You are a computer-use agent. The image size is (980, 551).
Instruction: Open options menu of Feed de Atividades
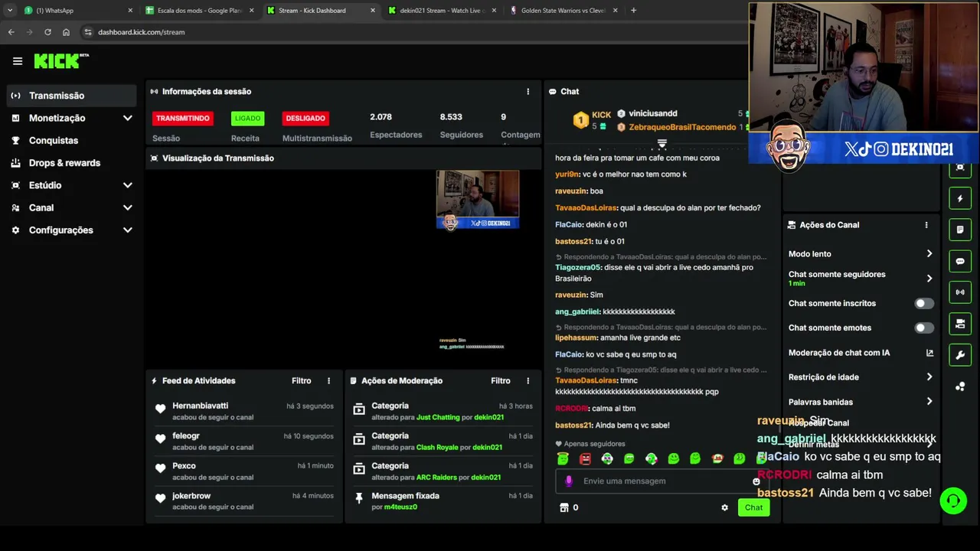[328, 380]
